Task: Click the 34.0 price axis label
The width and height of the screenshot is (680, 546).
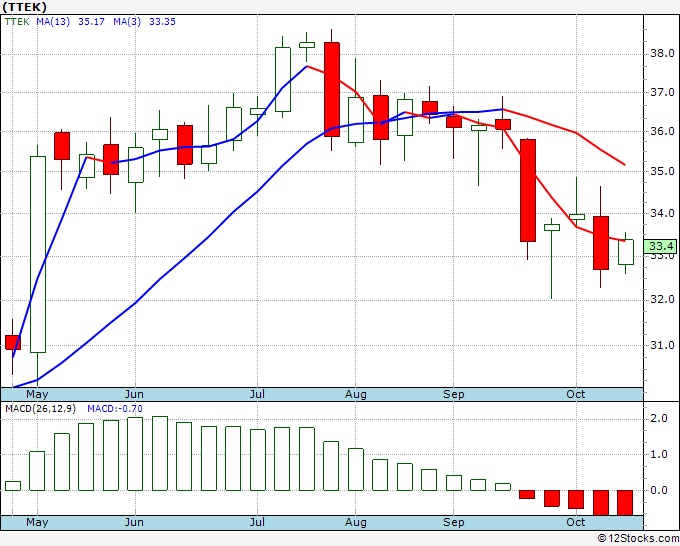Action: point(662,213)
